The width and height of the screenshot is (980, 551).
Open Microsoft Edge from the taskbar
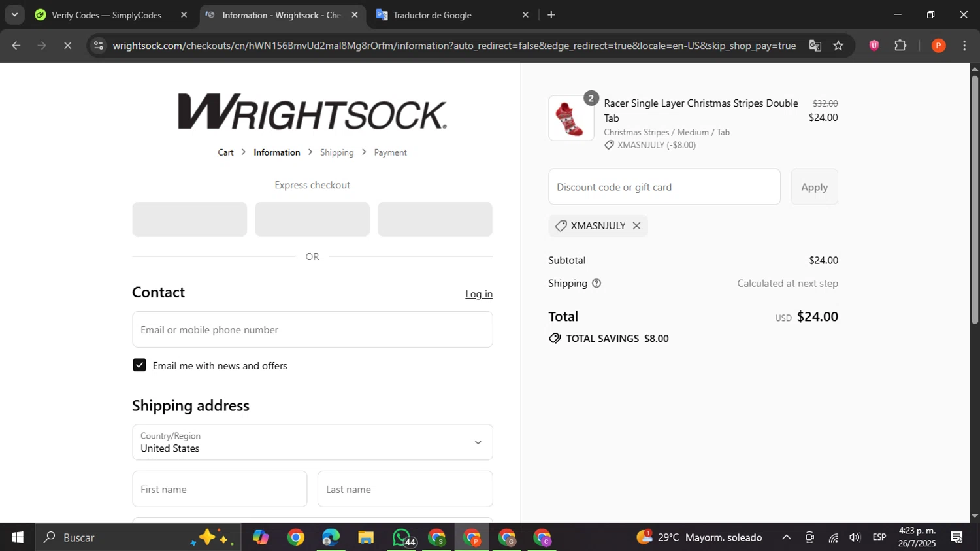pyautogui.click(x=331, y=537)
